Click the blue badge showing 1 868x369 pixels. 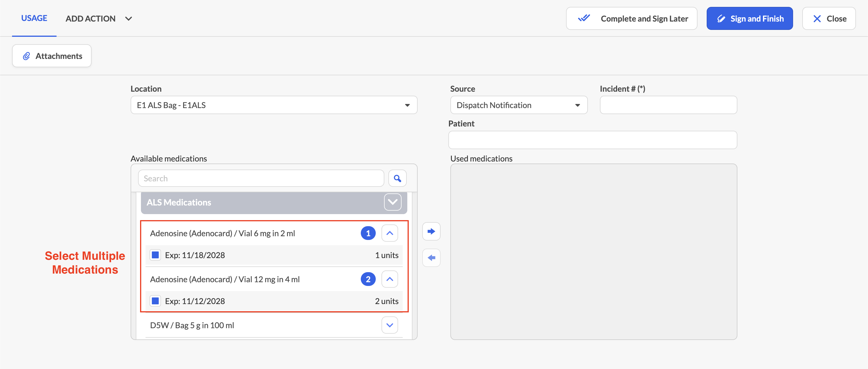tap(368, 233)
